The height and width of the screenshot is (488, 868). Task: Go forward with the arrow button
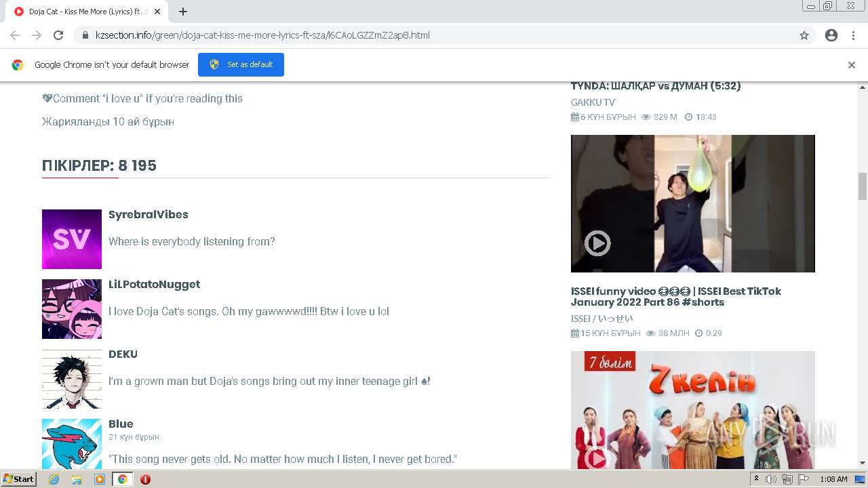tap(37, 35)
